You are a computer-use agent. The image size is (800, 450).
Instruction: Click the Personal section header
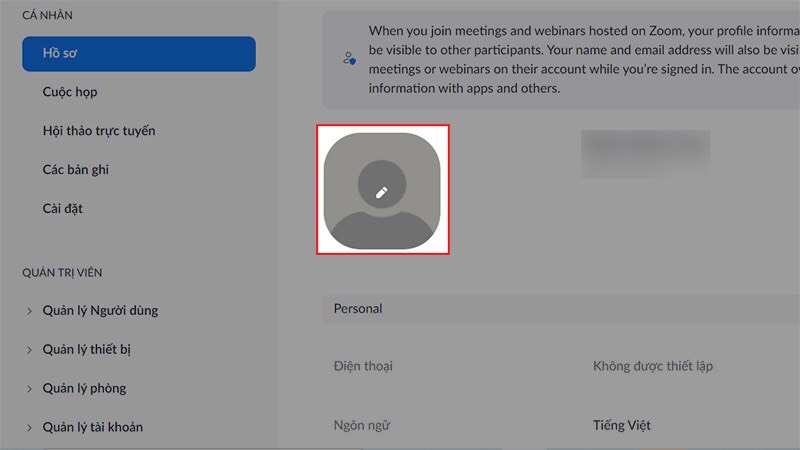tap(561, 309)
